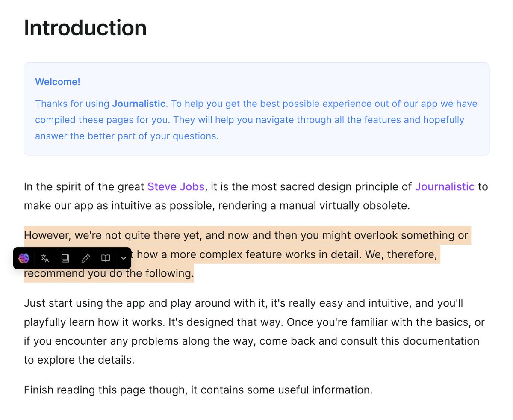Click the text 'to explore the details.'
Image resolution: width=513 pixels, height=420 pixels.
tap(79, 360)
